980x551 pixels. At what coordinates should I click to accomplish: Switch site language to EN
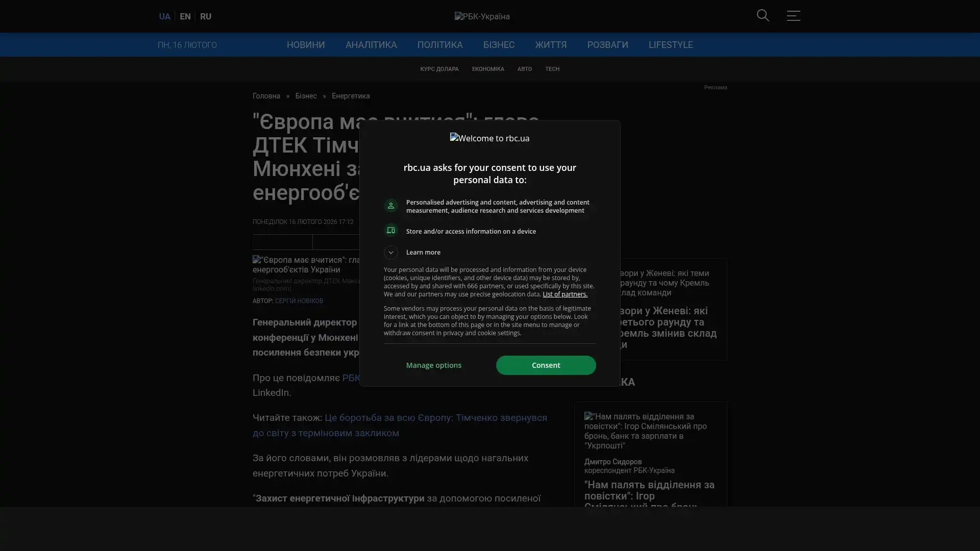pos(185,16)
